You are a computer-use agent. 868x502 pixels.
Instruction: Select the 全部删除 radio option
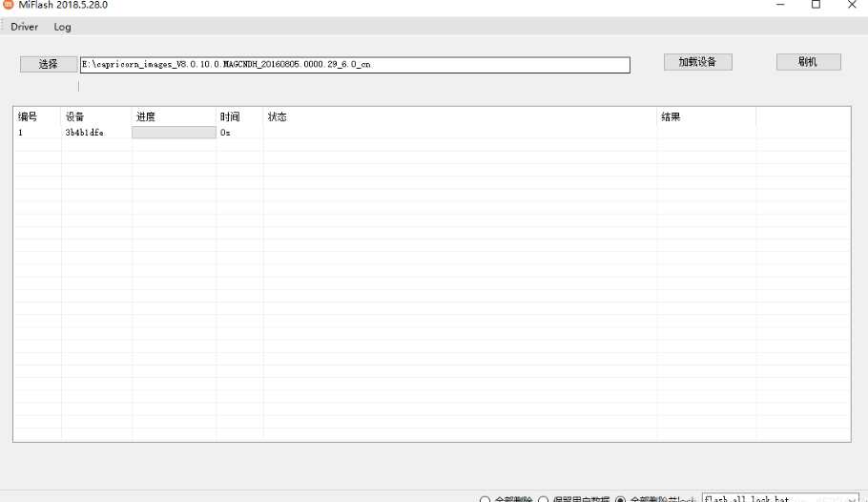point(485,499)
